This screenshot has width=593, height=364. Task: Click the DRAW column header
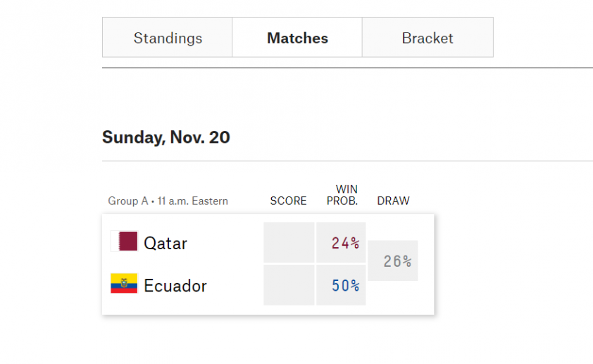pyautogui.click(x=393, y=201)
